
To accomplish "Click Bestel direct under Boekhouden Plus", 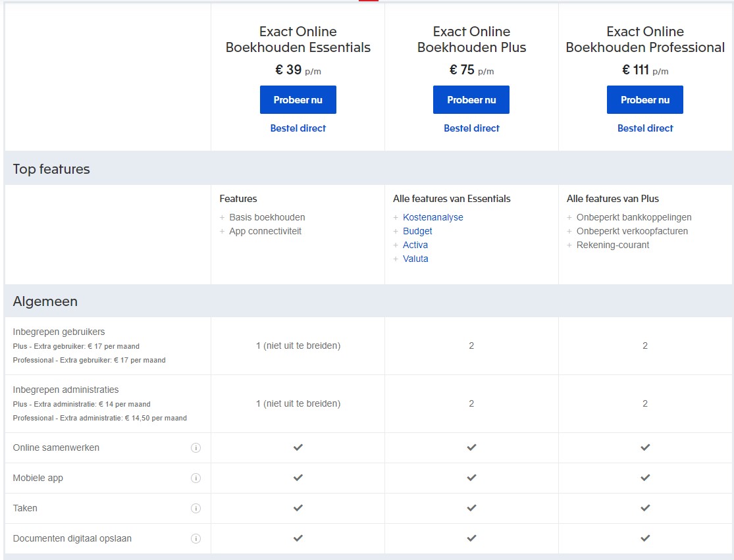I will (x=471, y=128).
